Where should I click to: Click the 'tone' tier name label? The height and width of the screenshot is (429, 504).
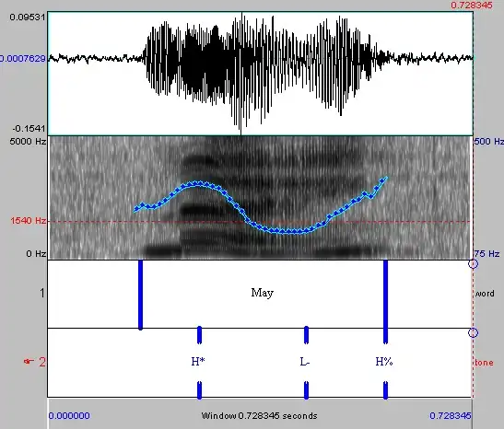point(484,363)
